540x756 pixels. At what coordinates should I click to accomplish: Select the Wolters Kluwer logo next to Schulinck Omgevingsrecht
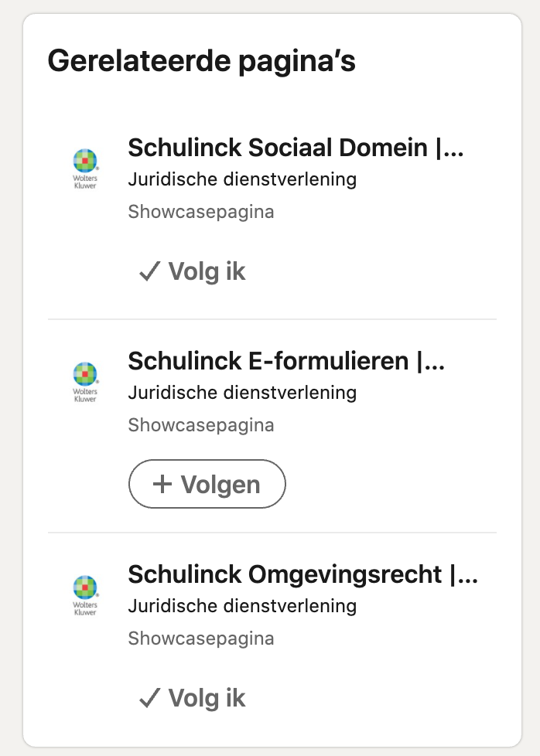pyautogui.click(x=86, y=593)
